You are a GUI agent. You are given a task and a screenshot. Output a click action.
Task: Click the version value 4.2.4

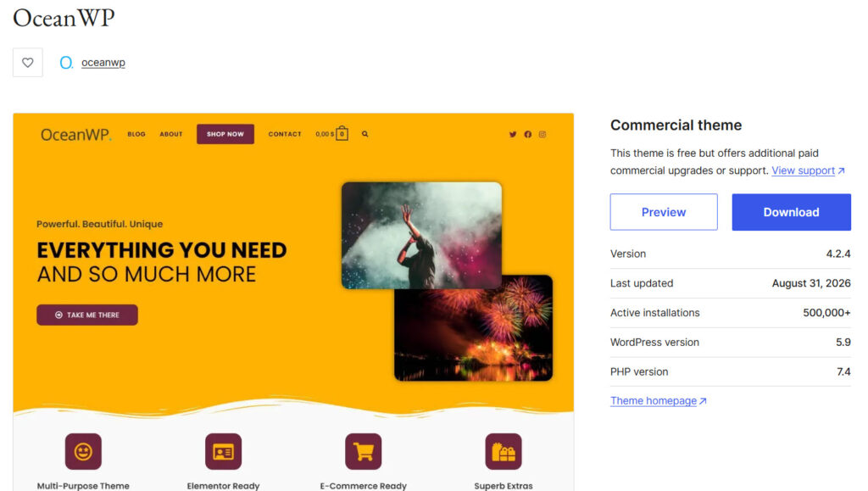click(x=838, y=254)
